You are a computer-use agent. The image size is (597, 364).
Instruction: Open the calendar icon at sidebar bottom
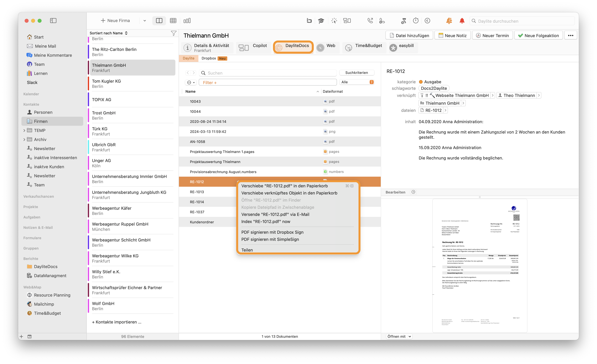[x=30, y=336]
